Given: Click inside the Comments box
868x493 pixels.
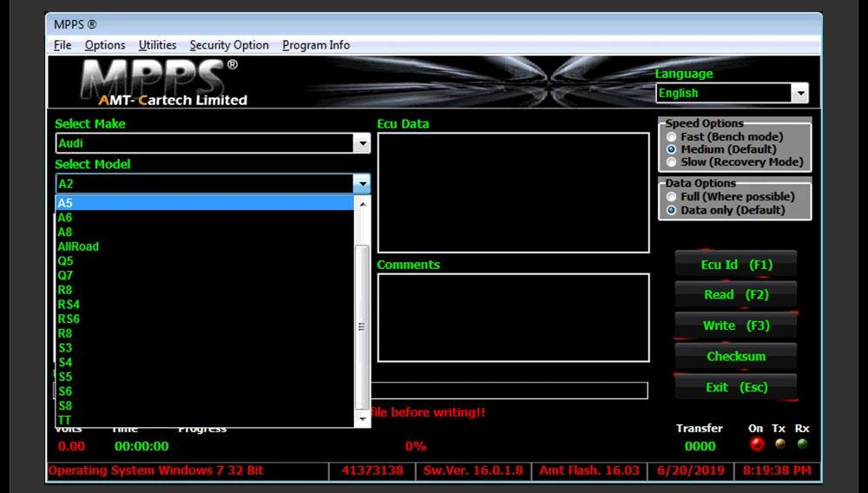Looking at the screenshot, I should point(513,318).
